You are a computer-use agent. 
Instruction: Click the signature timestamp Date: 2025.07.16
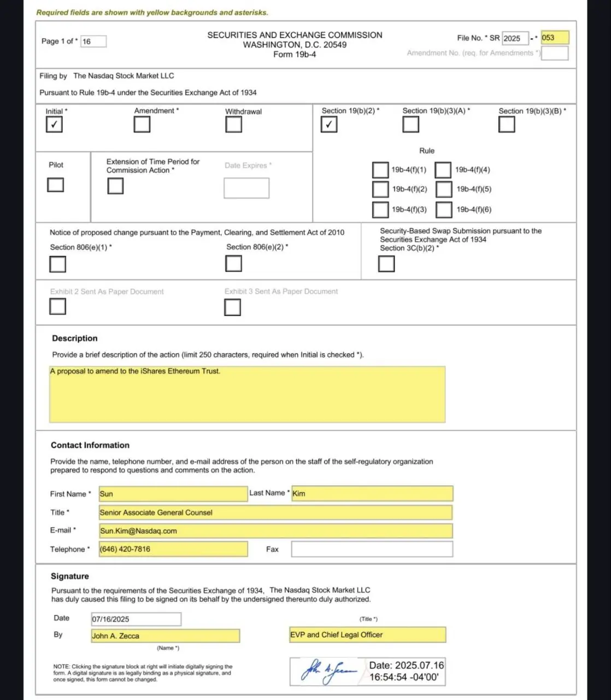(x=406, y=672)
